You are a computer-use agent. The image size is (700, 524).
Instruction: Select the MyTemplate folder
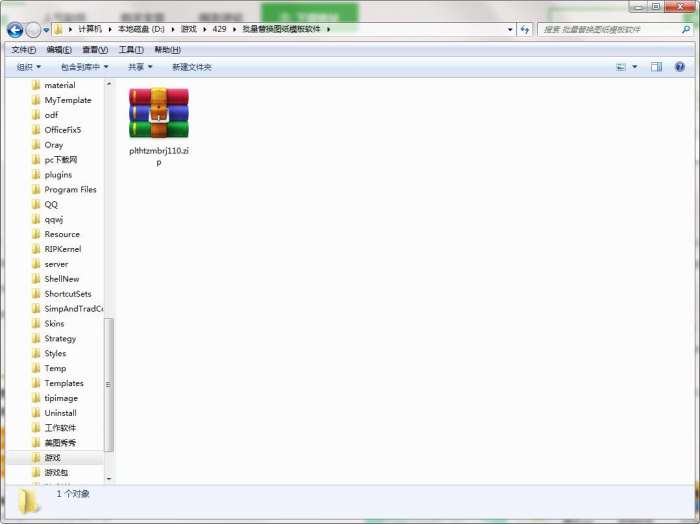click(x=68, y=100)
